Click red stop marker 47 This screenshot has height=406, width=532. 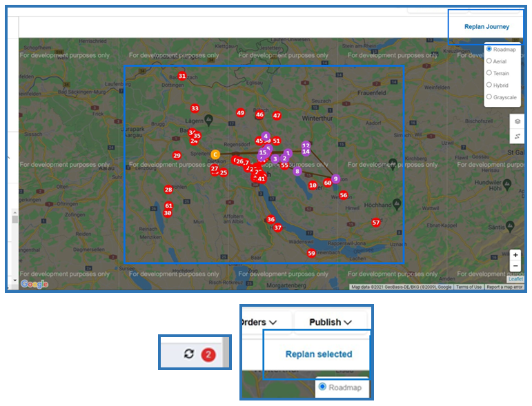coord(277,116)
